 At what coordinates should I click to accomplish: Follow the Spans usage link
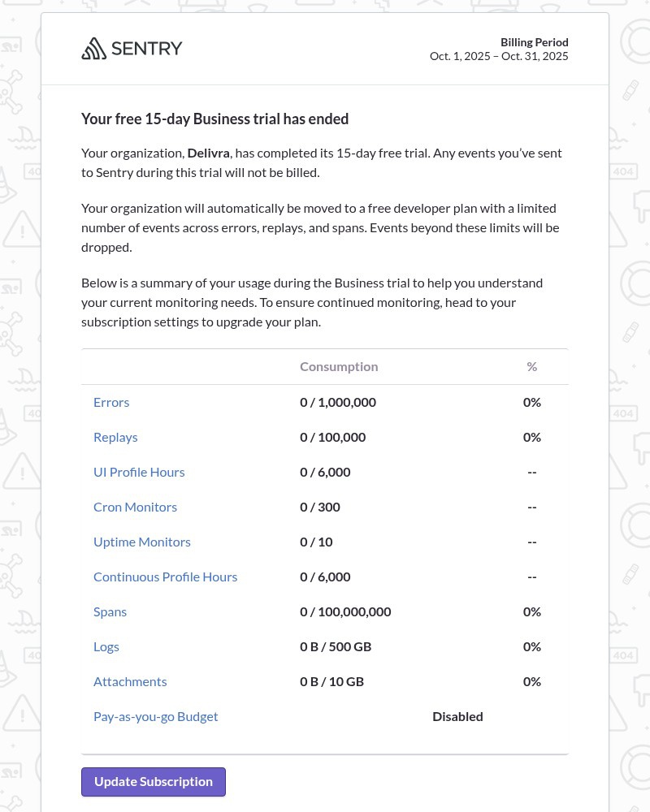[x=110, y=611]
